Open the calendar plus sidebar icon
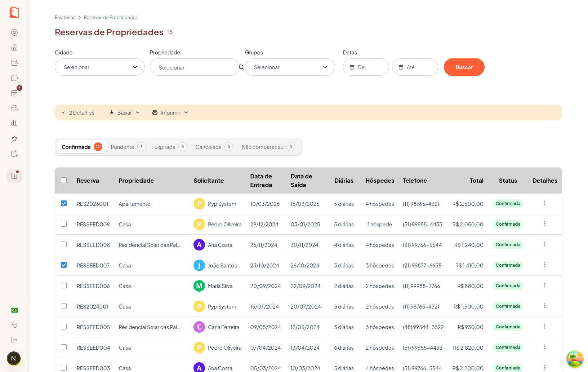This screenshot has height=372, width=588. (x=14, y=154)
